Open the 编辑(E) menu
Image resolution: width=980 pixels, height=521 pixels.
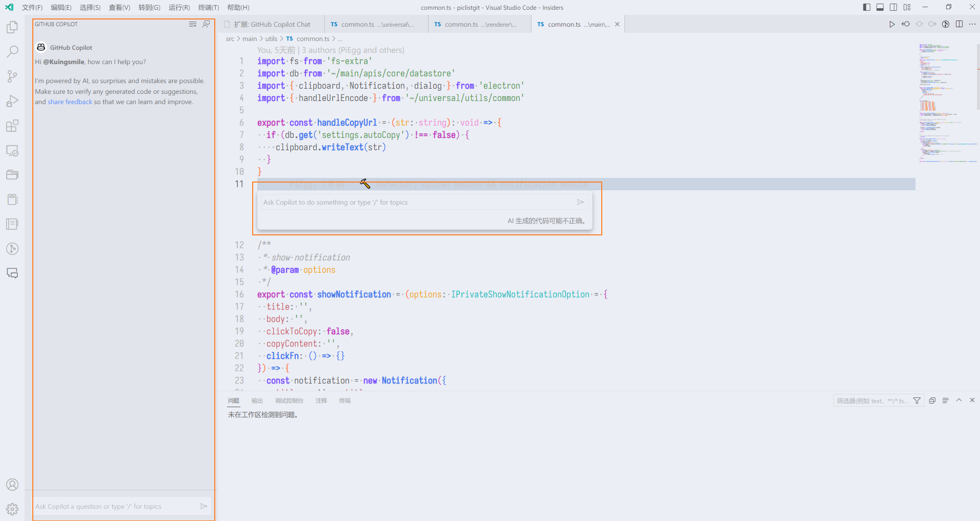point(61,7)
